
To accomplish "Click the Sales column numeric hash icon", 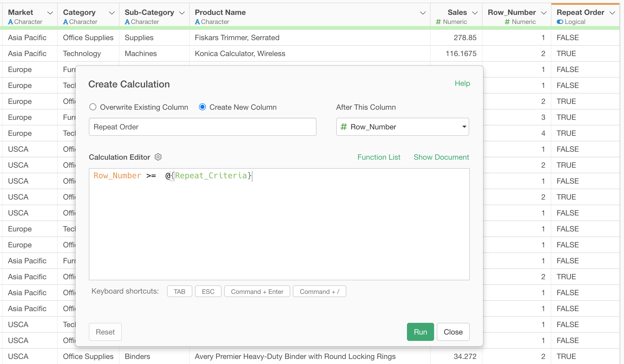I will pyautogui.click(x=438, y=22).
